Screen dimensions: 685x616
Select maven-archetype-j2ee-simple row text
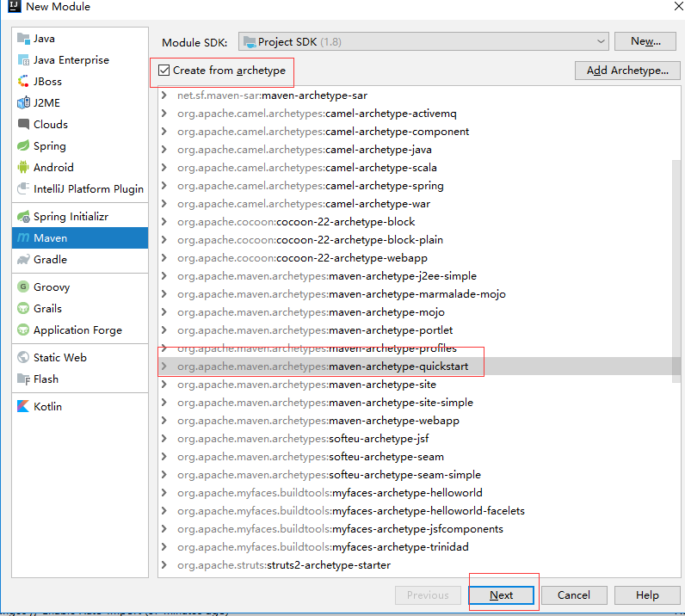[326, 276]
